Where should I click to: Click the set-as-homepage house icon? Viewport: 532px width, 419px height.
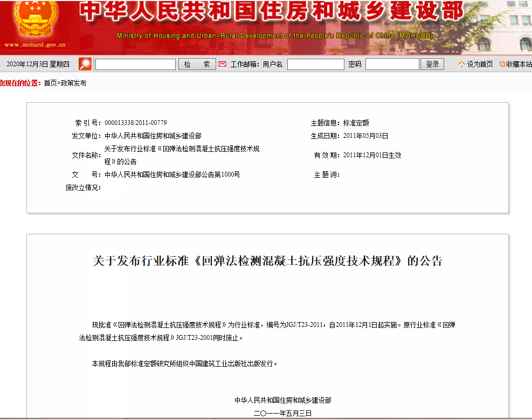pos(461,64)
